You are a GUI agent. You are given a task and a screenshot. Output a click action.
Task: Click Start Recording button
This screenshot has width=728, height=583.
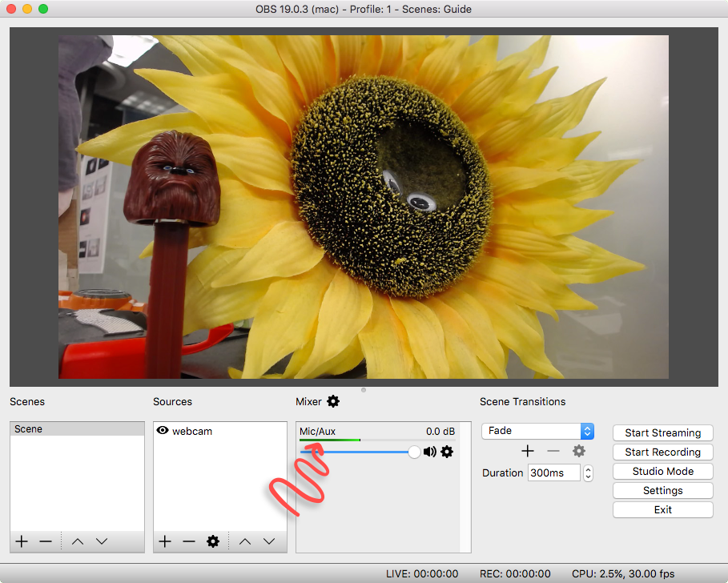click(x=662, y=452)
